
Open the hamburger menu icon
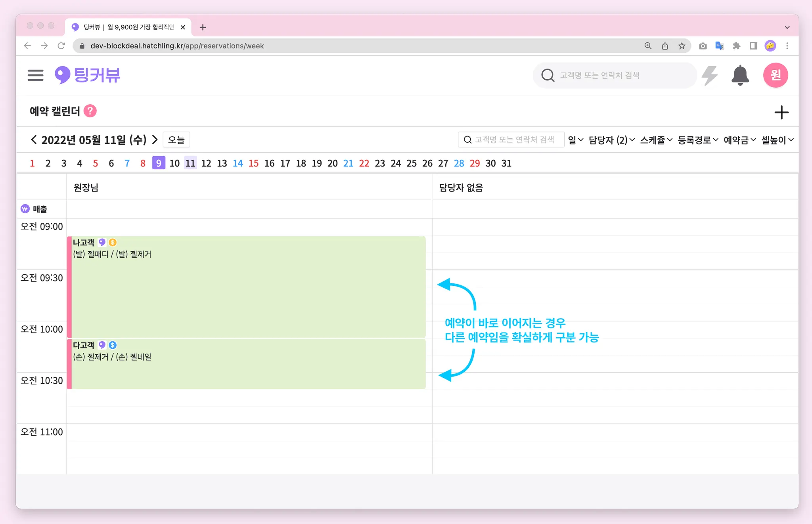pyautogui.click(x=35, y=75)
